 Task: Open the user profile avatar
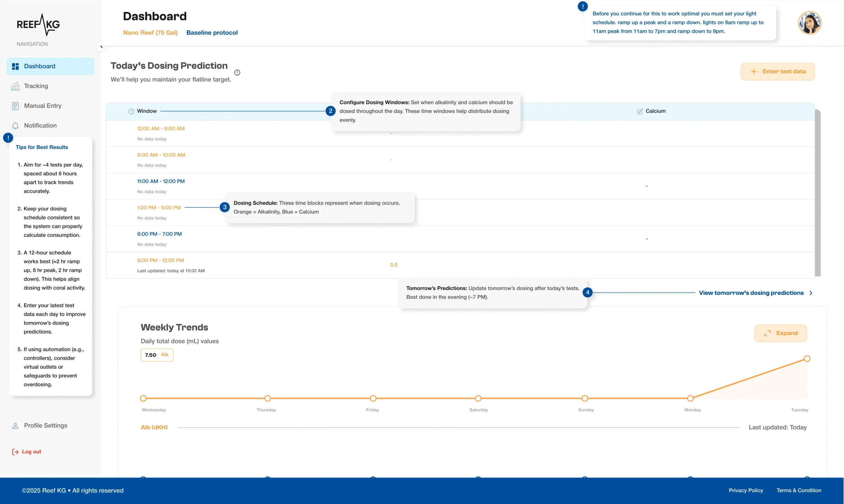pos(810,23)
